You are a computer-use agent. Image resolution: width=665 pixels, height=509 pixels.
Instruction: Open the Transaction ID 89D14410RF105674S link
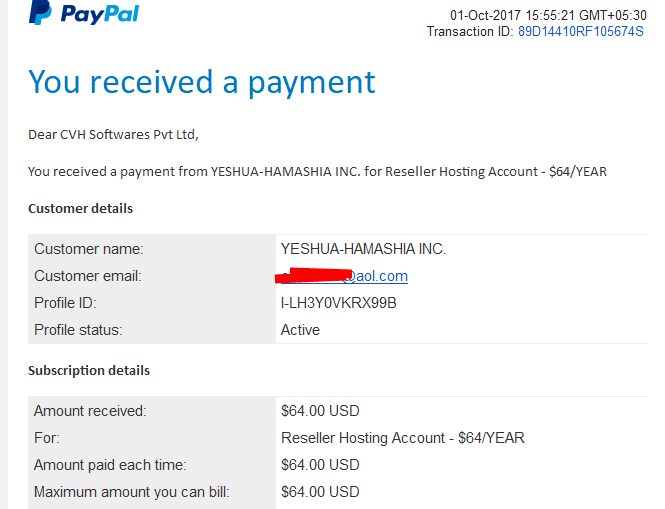pyautogui.click(x=581, y=31)
